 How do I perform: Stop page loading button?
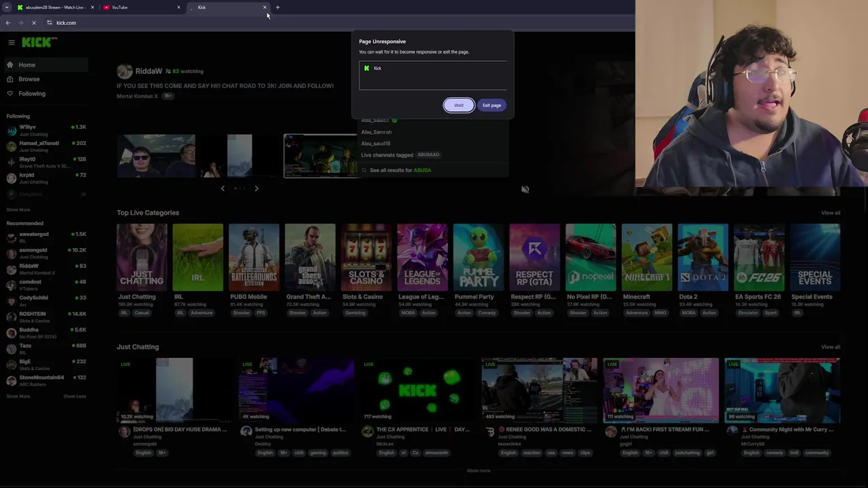(x=34, y=23)
